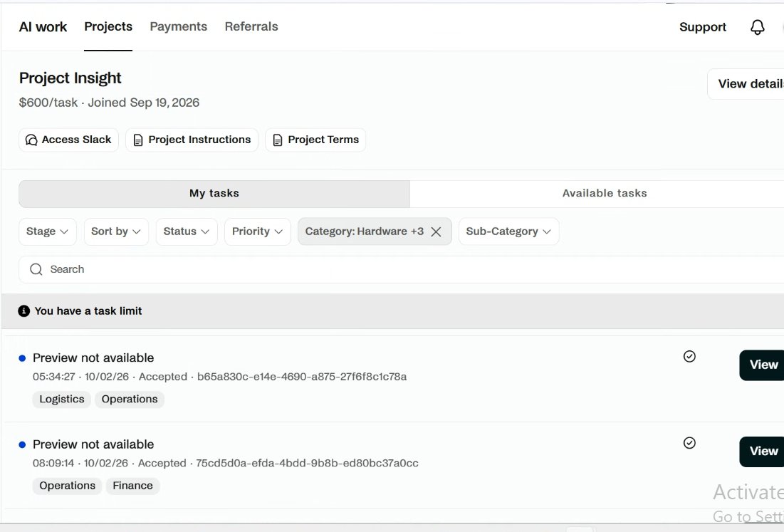Select the Projects nav tab
This screenshot has width=784, height=532.
(108, 26)
